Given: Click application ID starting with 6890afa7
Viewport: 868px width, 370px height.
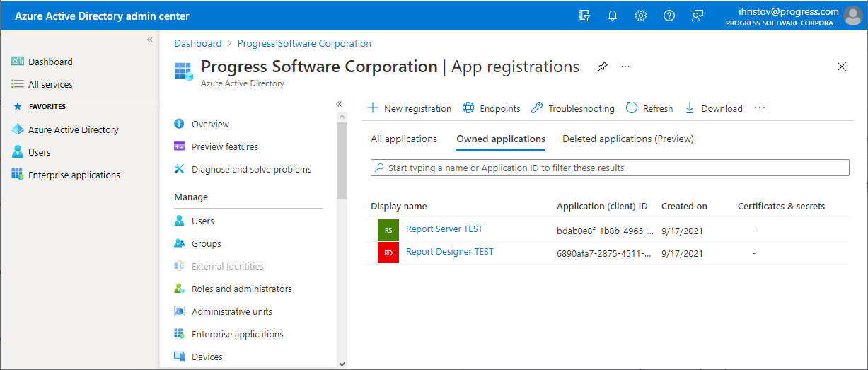Looking at the screenshot, I should (x=605, y=253).
